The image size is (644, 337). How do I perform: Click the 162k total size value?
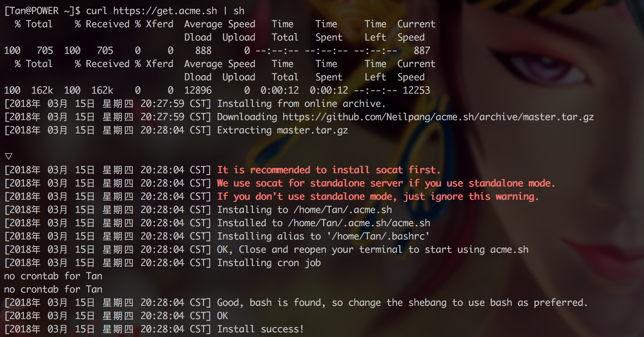[x=42, y=90]
